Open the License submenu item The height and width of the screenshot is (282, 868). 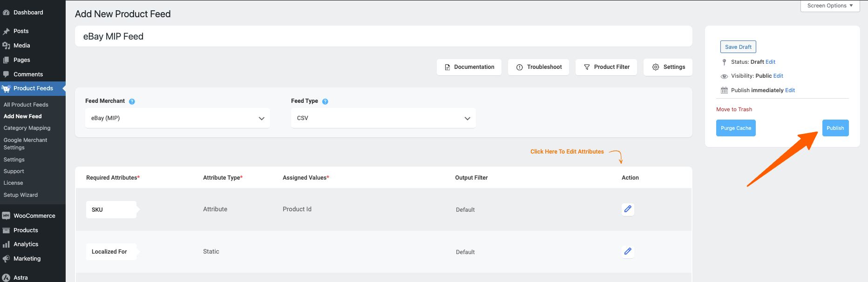(14, 183)
